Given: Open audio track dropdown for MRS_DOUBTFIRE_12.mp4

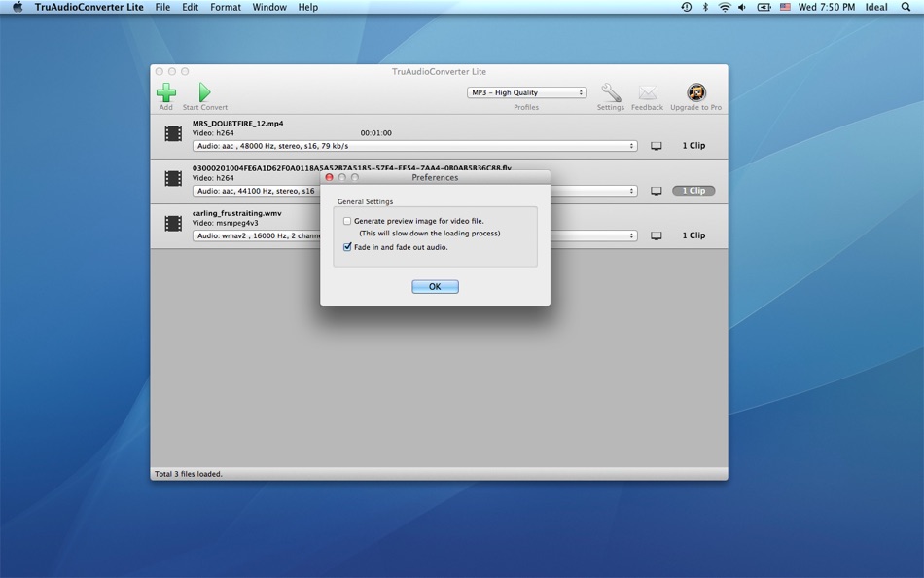Looking at the screenshot, I should pos(415,146).
